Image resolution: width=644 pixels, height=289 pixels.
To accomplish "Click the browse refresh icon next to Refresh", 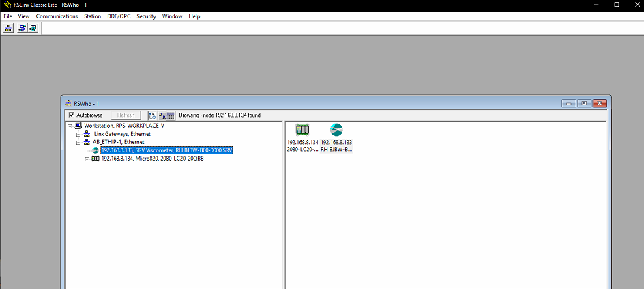I will pyautogui.click(x=152, y=115).
